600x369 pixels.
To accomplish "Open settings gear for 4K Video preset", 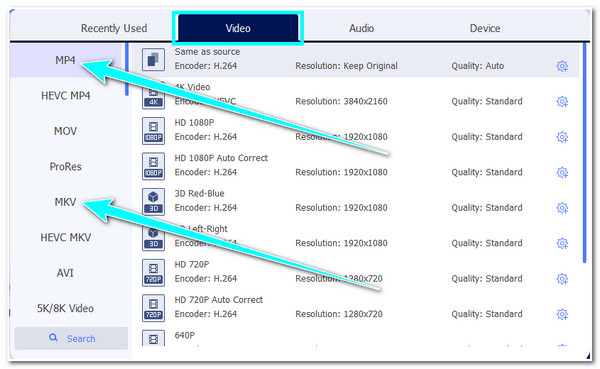I will pos(562,102).
